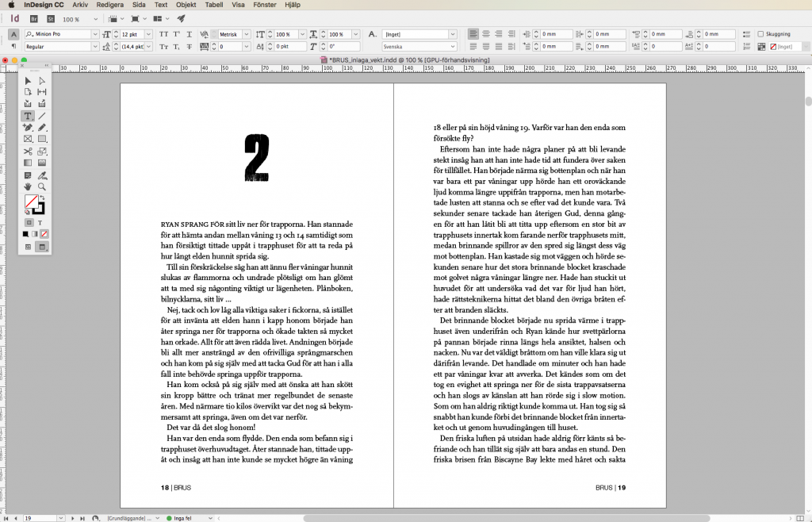Open the leading 14,4 pkt dropdown
This screenshot has width=812, height=522.
[148, 47]
